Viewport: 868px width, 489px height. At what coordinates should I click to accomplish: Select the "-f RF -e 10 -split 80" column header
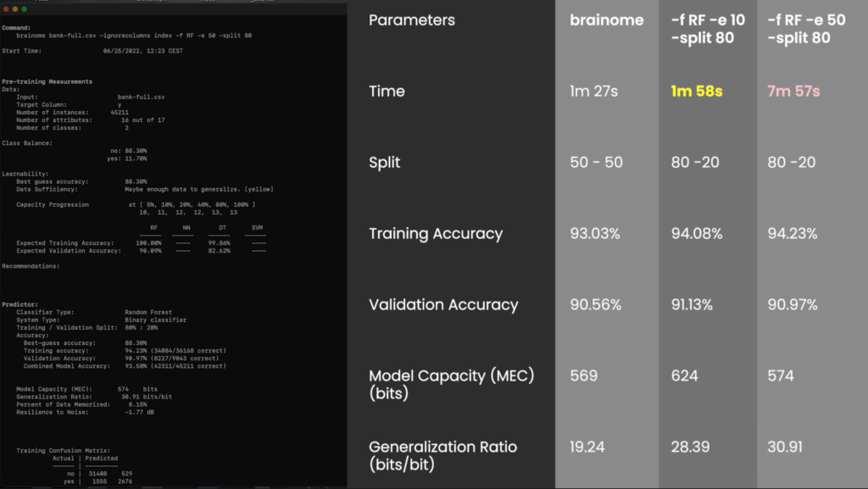tap(707, 29)
